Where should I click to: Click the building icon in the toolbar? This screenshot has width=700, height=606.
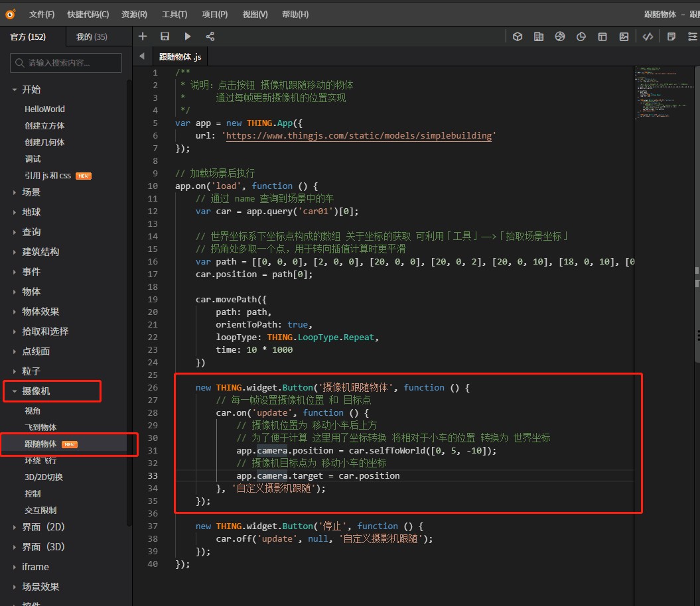click(x=539, y=36)
